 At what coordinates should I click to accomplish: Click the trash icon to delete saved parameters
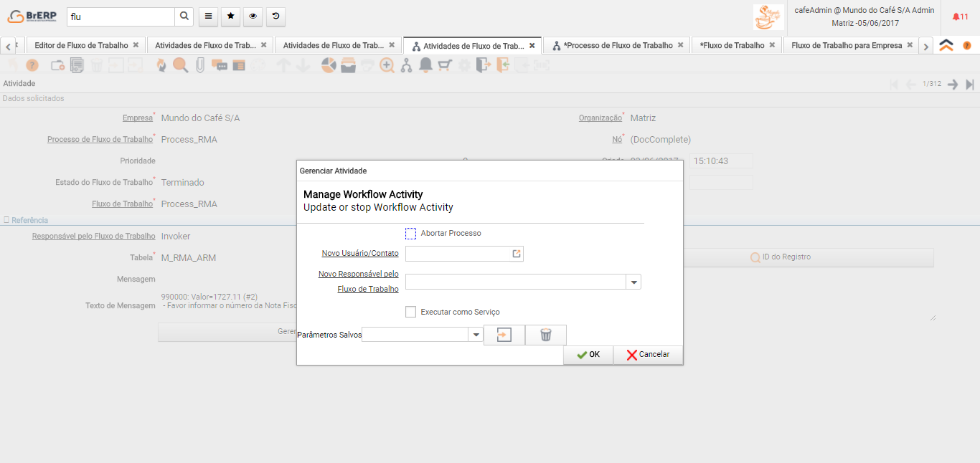pos(546,335)
